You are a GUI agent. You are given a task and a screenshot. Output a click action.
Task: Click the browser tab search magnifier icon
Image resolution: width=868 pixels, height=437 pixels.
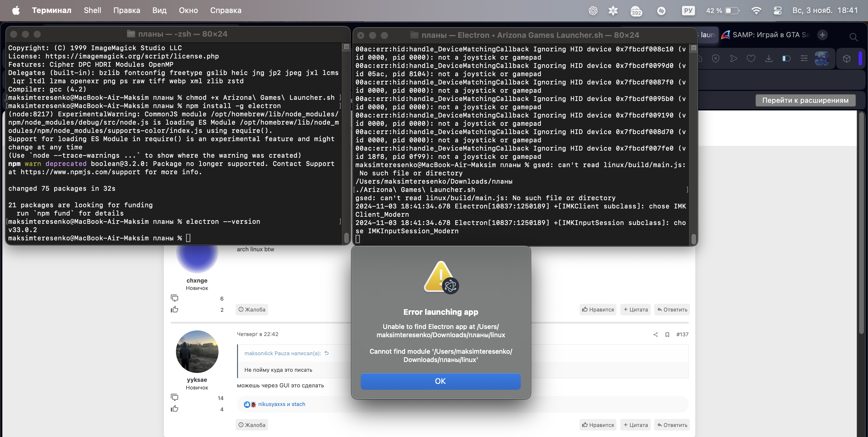[x=854, y=37]
